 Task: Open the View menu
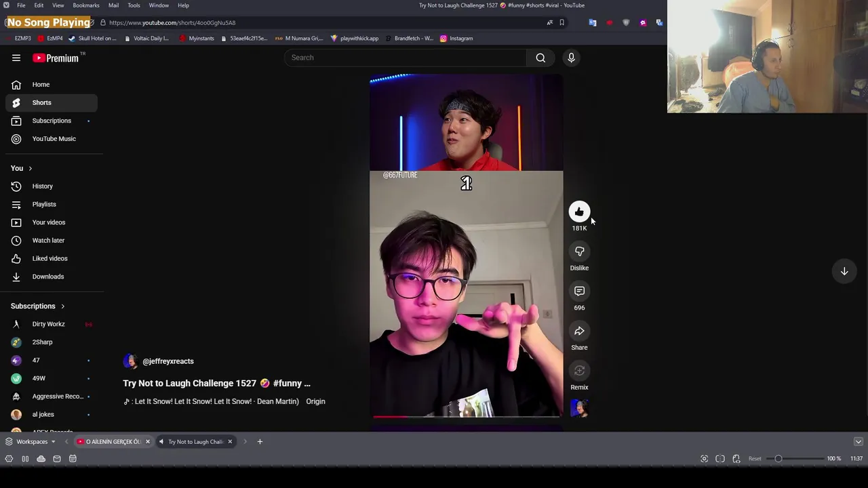pos(58,5)
